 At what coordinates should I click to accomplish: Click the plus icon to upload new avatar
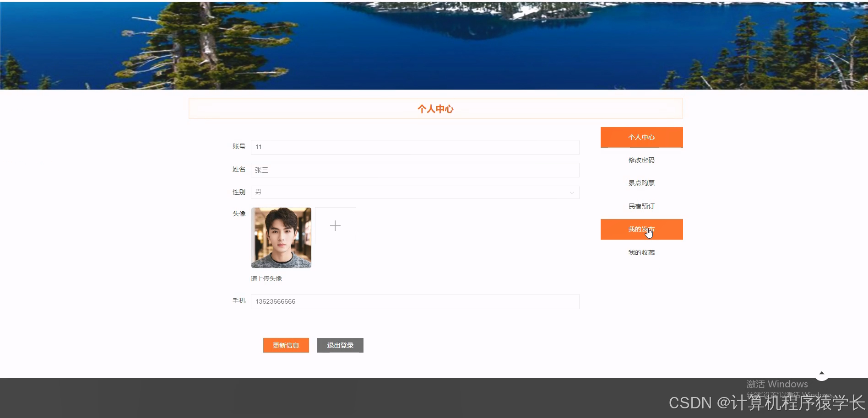tap(335, 225)
